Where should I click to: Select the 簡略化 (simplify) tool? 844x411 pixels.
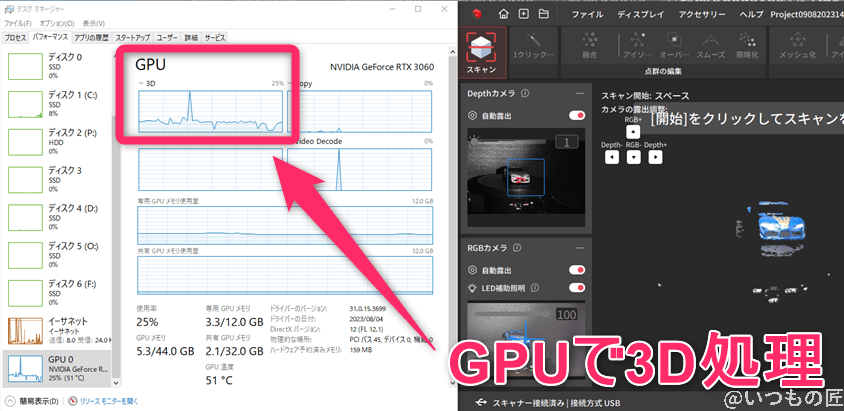coord(747,46)
